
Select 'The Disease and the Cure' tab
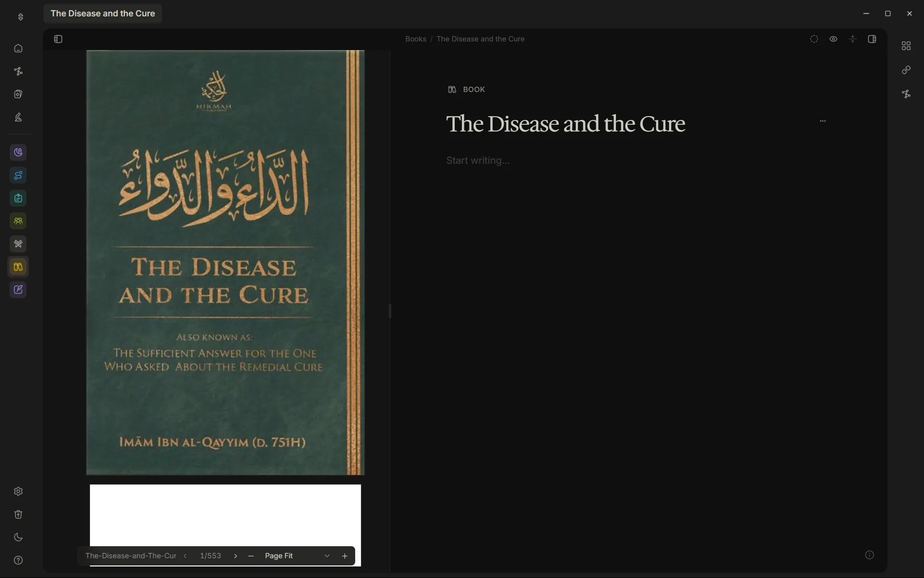[x=103, y=13]
